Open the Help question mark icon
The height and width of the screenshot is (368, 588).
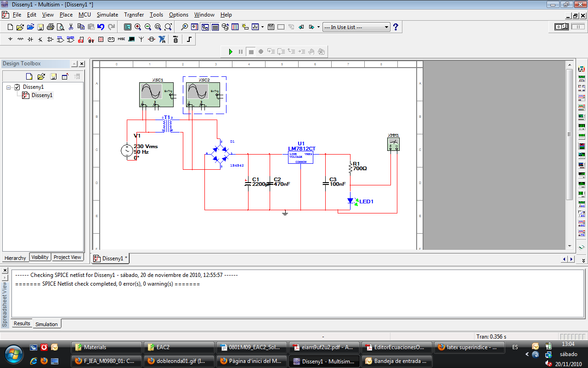pos(396,27)
